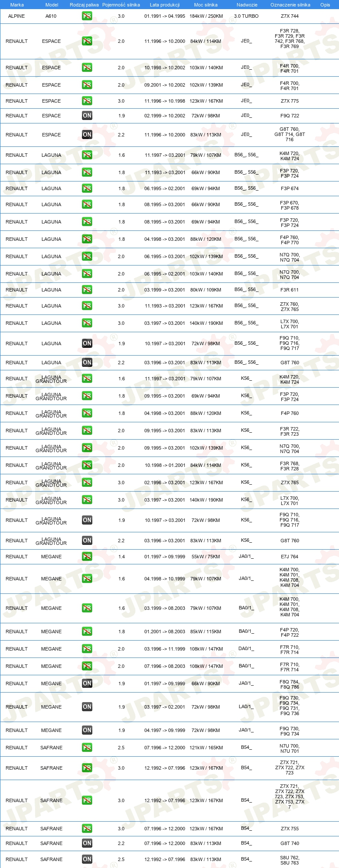This screenshot has height=868, width=339.
Task: Click ON diesel icon in Safrane S8U 762 row
Action: click(x=87, y=859)
